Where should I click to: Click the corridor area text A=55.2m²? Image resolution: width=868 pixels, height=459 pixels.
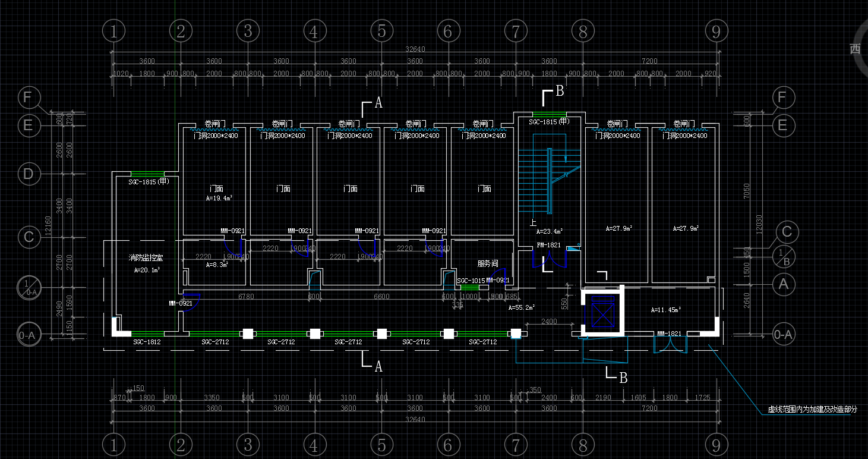coord(522,307)
